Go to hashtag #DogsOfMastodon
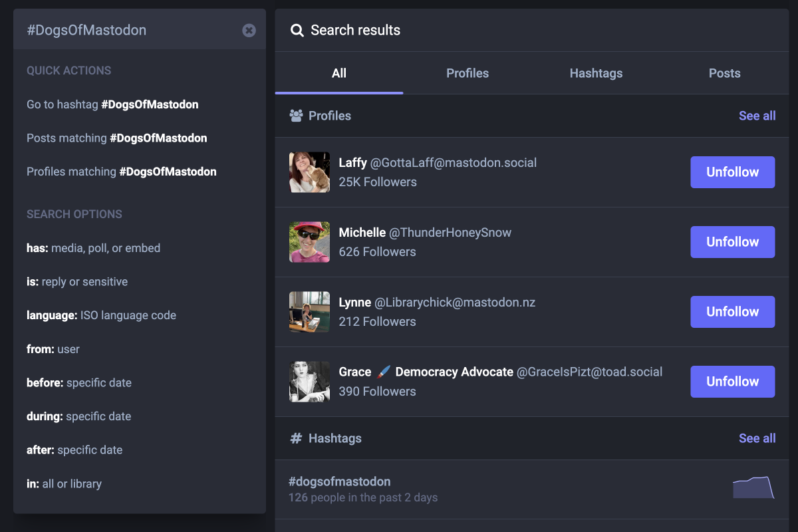Screen dimensions: 798x532 click(x=112, y=104)
